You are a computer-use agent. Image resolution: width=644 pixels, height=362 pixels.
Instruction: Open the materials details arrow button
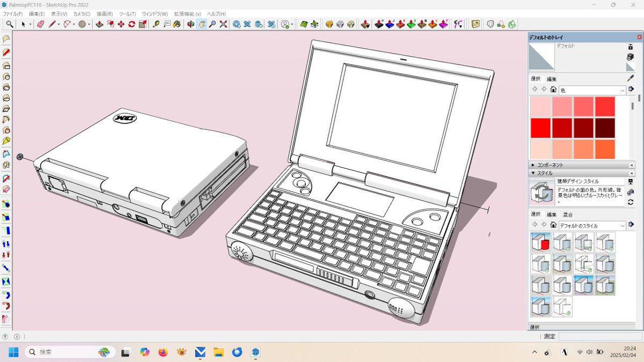pos(631,89)
